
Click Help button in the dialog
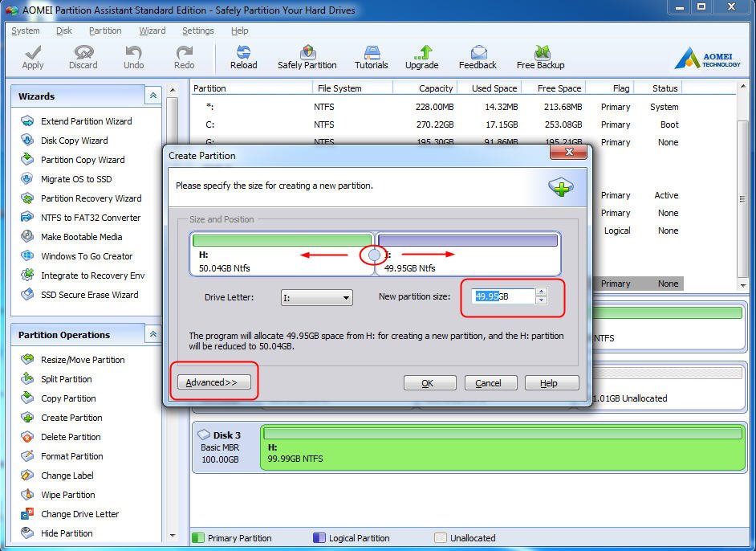click(551, 383)
